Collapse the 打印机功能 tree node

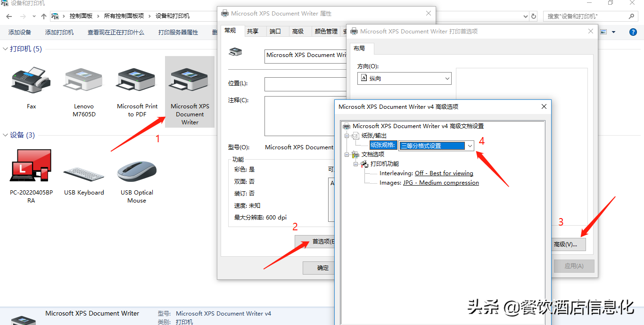pyautogui.click(x=356, y=164)
